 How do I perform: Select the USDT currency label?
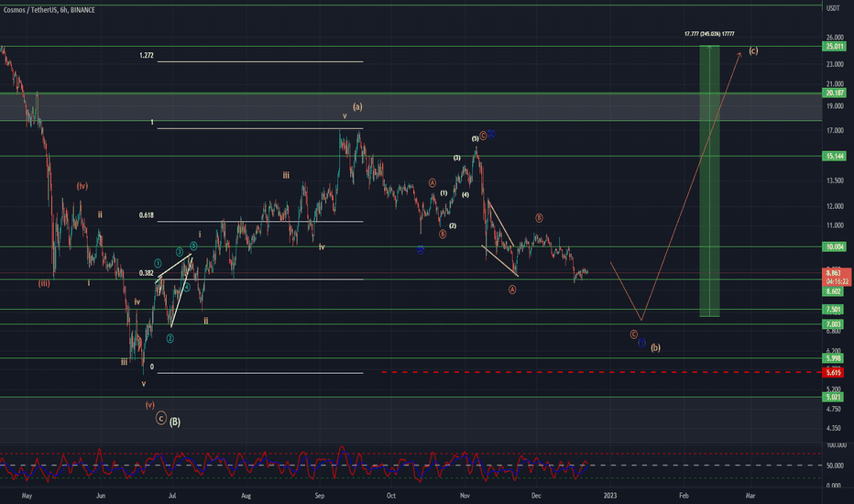click(833, 8)
